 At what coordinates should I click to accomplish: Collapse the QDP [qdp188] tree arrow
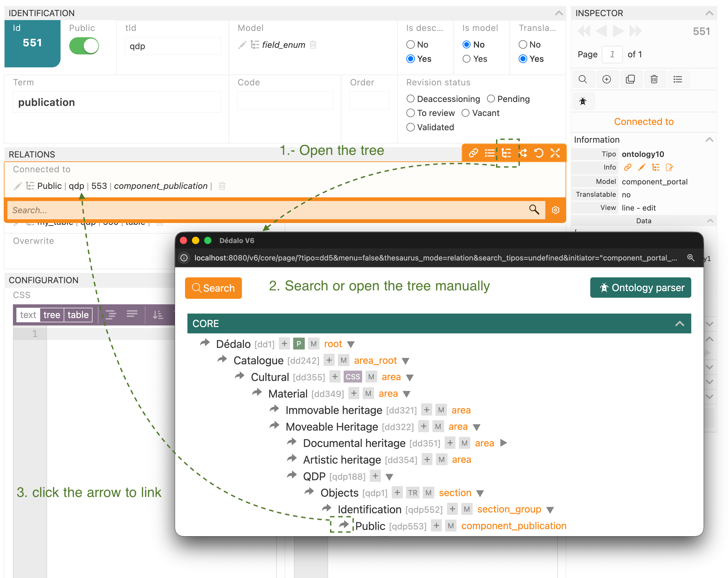pos(389,477)
